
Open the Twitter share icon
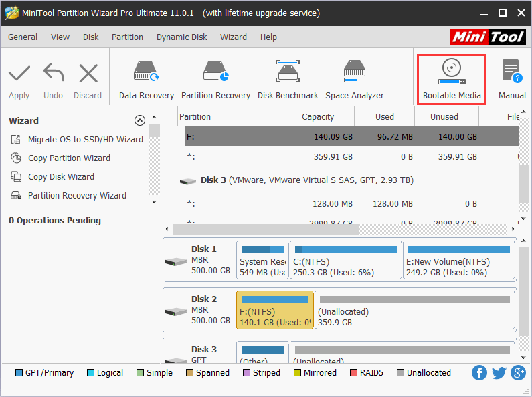point(499,373)
